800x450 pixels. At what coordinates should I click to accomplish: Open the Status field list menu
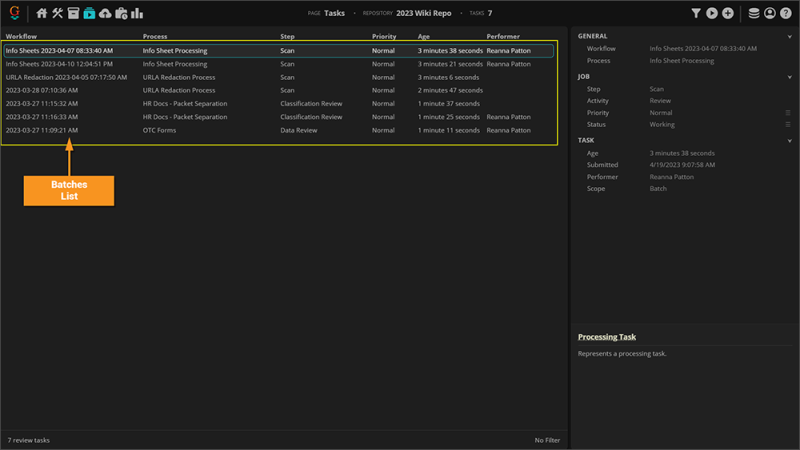click(x=788, y=125)
